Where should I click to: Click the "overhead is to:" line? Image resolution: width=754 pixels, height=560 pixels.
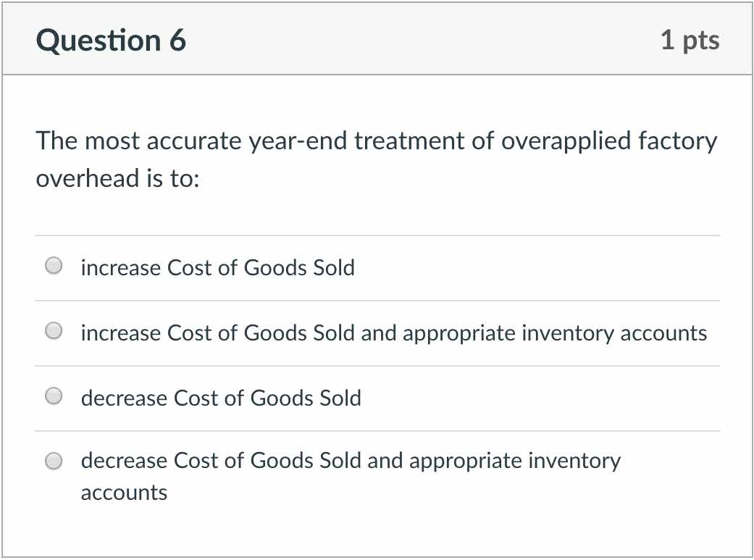pyautogui.click(x=117, y=179)
